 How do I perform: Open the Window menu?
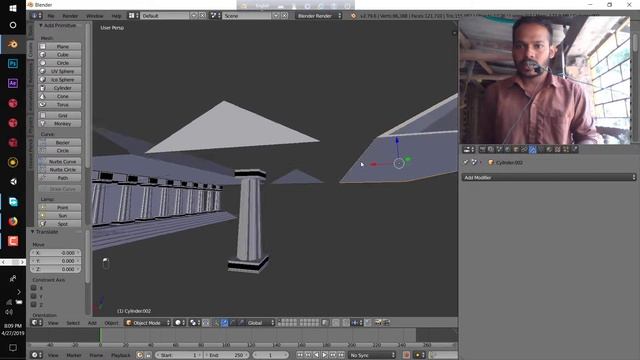(x=95, y=16)
